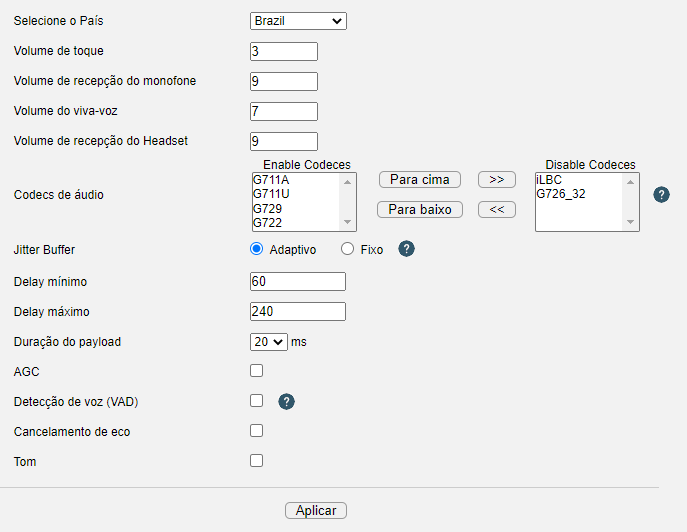
Task: Open the Selecione o País dropdown
Action: (298, 21)
